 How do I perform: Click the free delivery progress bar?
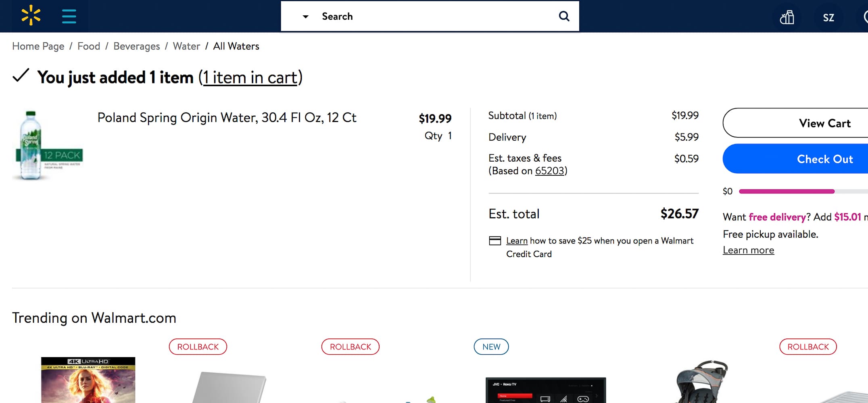click(787, 191)
